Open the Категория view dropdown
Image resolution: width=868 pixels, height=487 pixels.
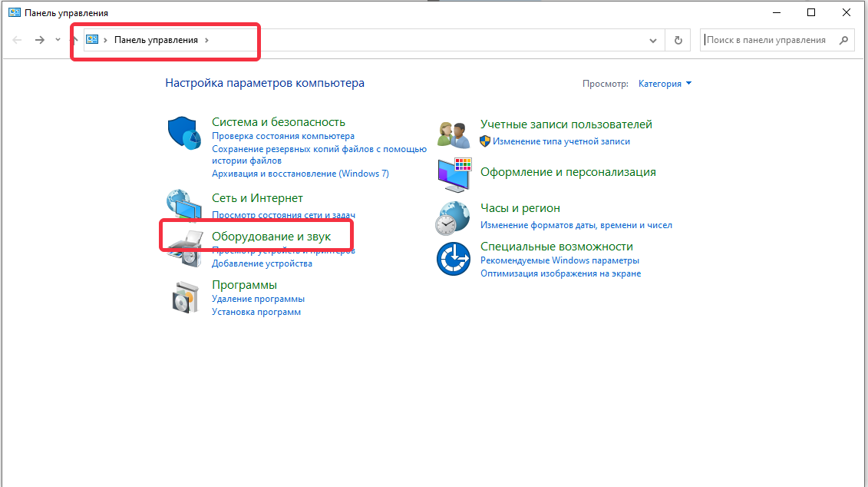[x=665, y=84]
